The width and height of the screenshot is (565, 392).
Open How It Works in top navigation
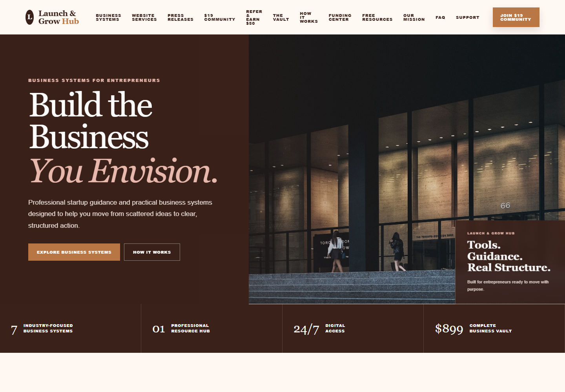(x=309, y=17)
